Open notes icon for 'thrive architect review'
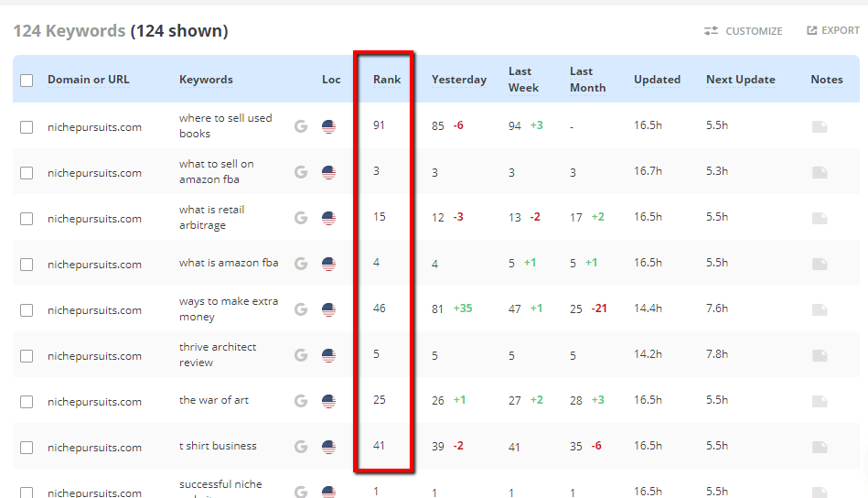Image resolution: width=868 pixels, height=498 pixels. 820,355
